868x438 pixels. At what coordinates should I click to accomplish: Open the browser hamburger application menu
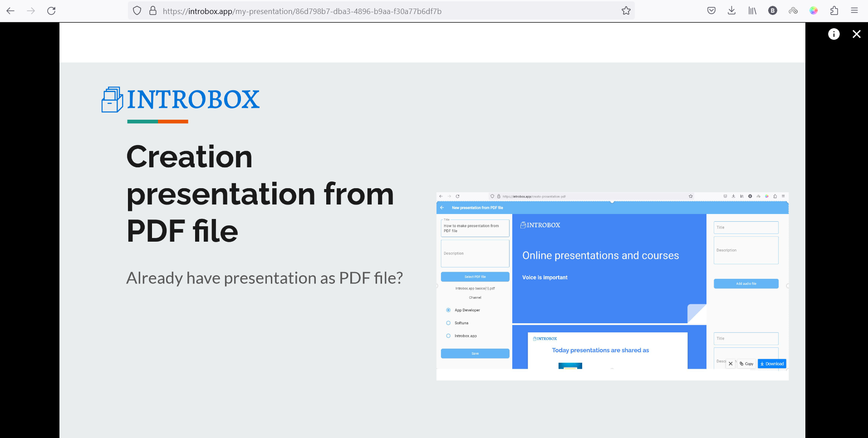854,11
